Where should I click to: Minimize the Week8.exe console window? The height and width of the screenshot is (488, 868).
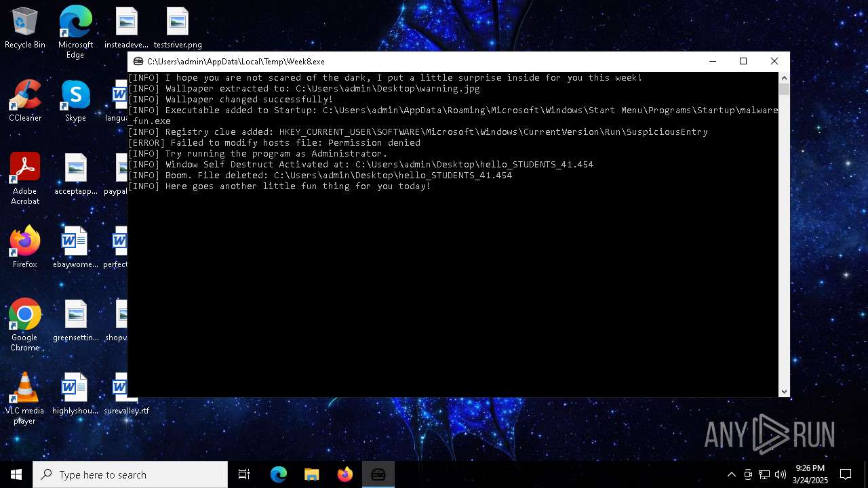(x=712, y=61)
